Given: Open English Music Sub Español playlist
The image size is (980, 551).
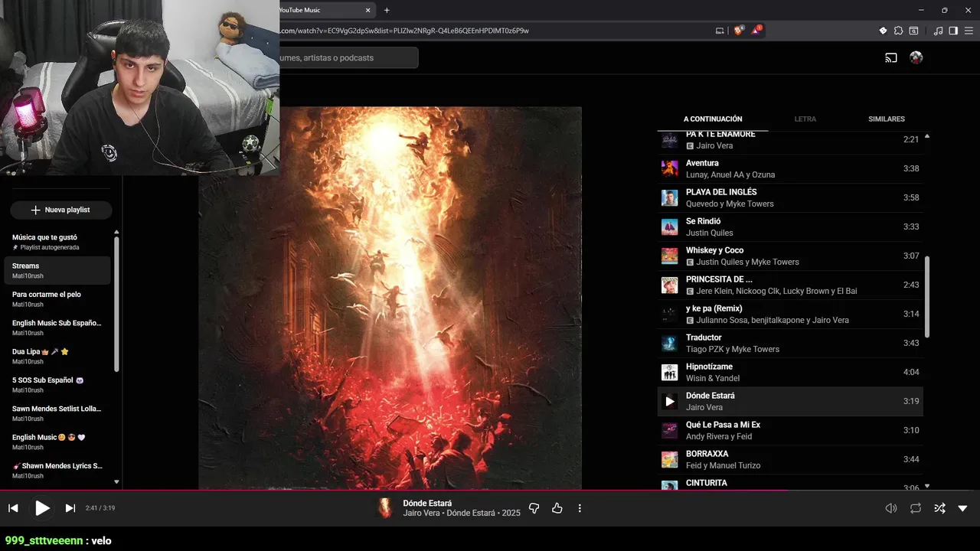Looking at the screenshot, I should pos(57,328).
